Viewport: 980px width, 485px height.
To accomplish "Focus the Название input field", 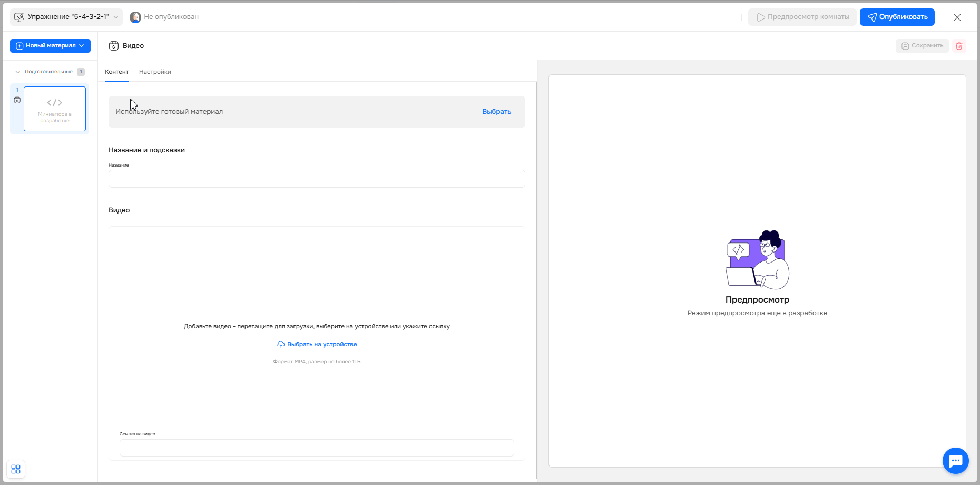I will tap(317, 179).
